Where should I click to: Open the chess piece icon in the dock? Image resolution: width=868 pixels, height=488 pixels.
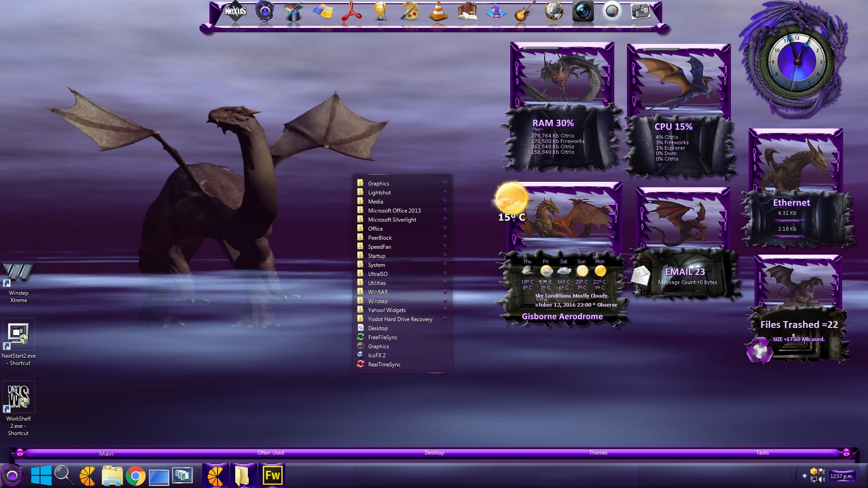pos(496,11)
